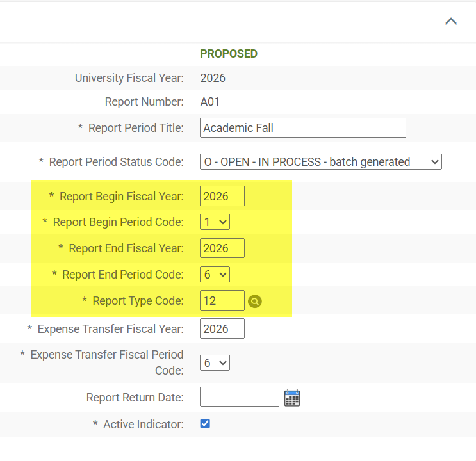Open the Report Return Date calendar picker
The image size is (476, 461).
(x=292, y=398)
